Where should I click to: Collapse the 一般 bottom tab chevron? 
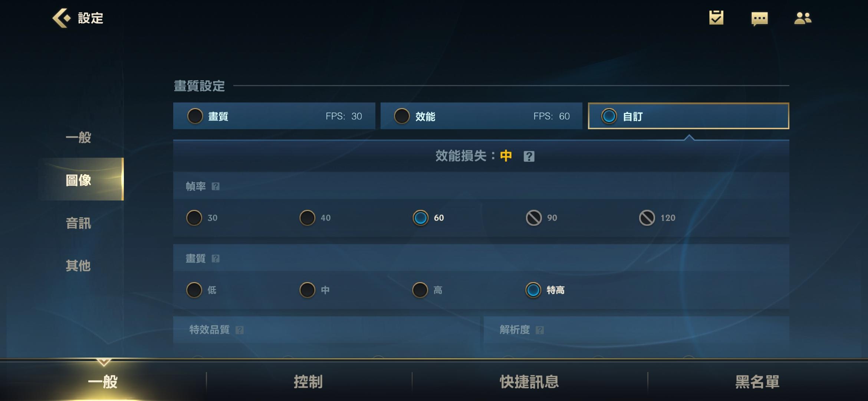pyautogui.click(x=103, y=362)
